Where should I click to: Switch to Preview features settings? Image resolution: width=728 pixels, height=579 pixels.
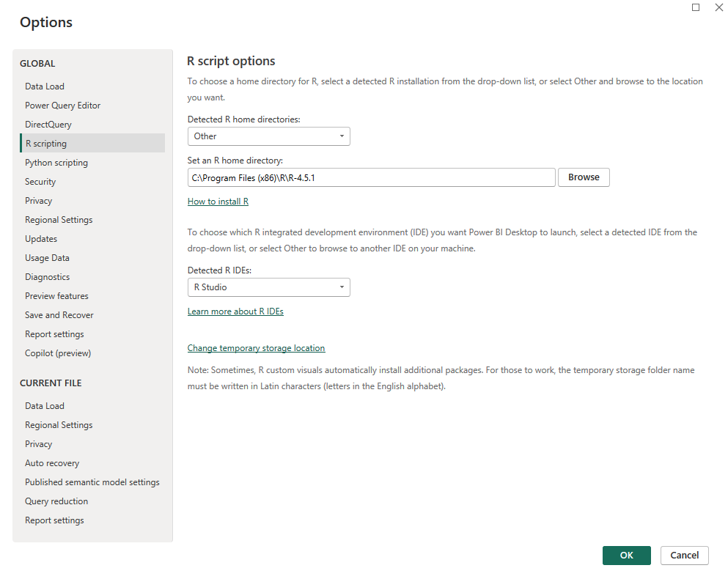(x=56, y=296)
